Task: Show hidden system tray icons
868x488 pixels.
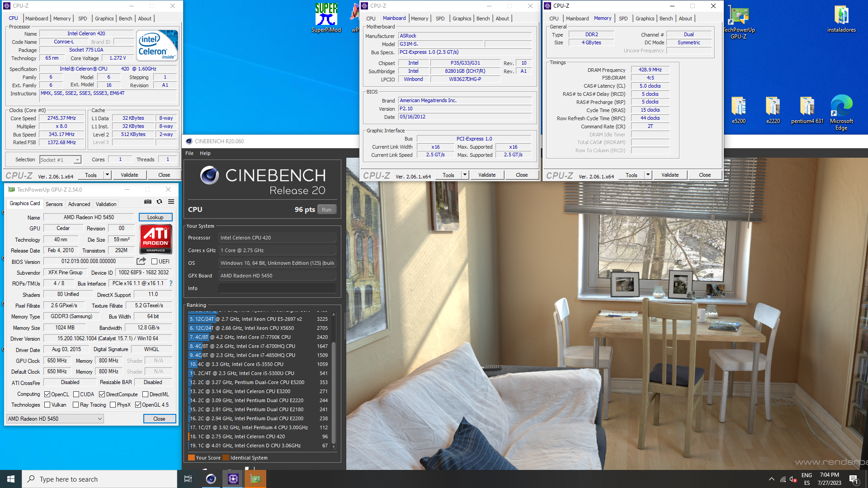Action: [771, 479]
